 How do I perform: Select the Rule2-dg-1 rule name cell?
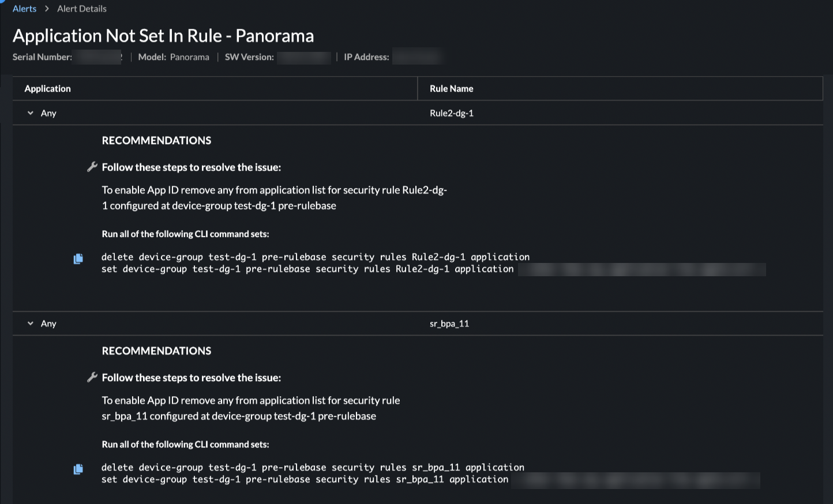452,113
